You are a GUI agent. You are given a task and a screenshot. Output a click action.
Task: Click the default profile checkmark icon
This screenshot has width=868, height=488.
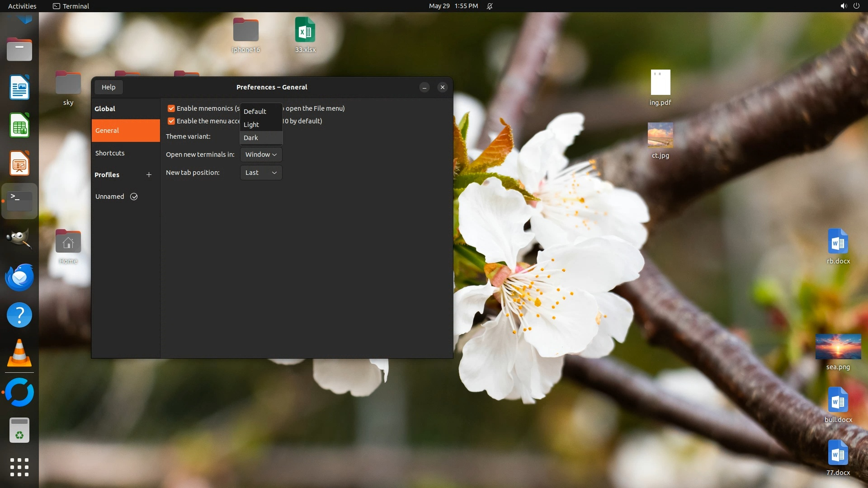134,197
